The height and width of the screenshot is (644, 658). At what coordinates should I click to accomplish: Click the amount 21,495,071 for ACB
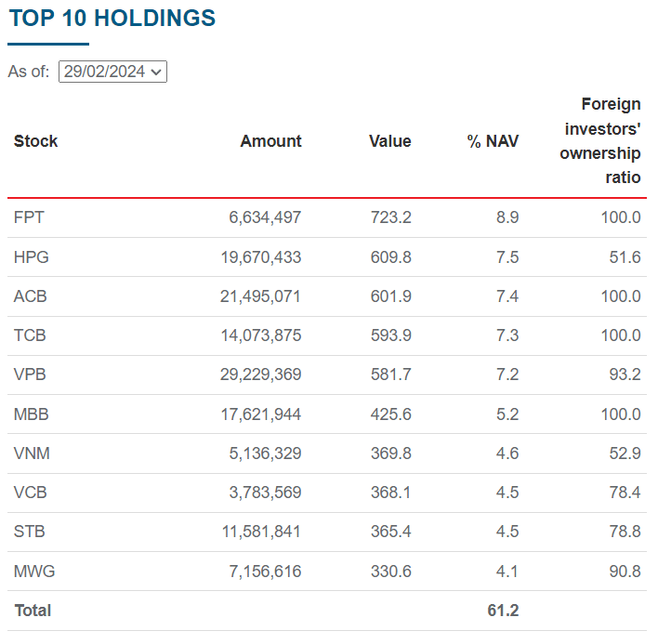pos(260,296)
